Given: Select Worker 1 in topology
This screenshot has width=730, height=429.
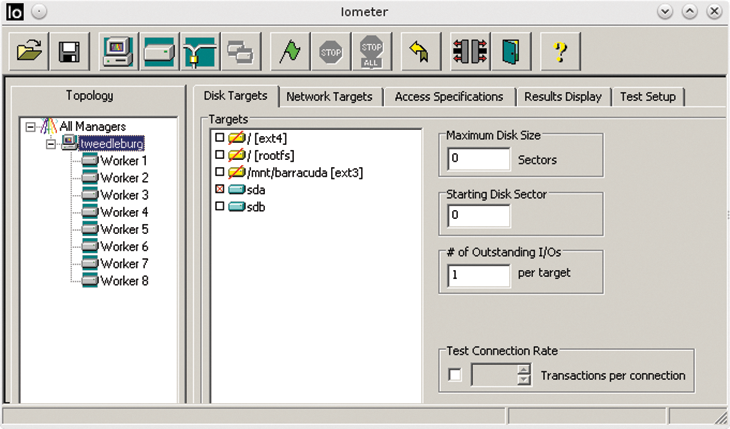Looking at the screenshot, I should coord(124,161).
